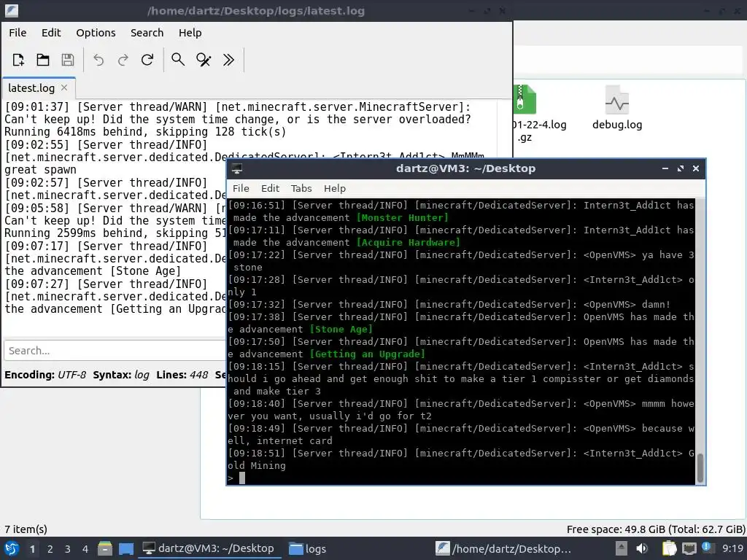Click the Free space status text
The width and height of the screenshot is (747, 560).
point(656,529)
